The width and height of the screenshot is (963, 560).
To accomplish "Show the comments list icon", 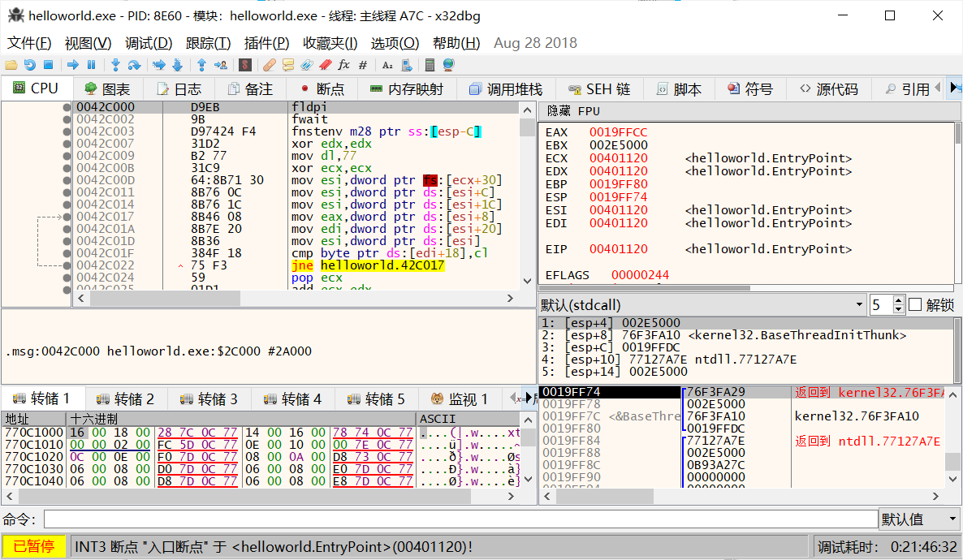I will click(x=288, y=65).
